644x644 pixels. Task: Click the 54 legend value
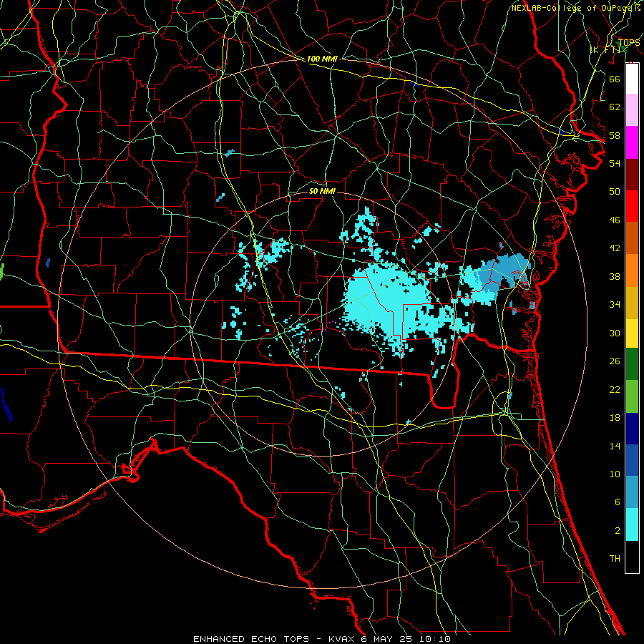click(x=615, y=163)
